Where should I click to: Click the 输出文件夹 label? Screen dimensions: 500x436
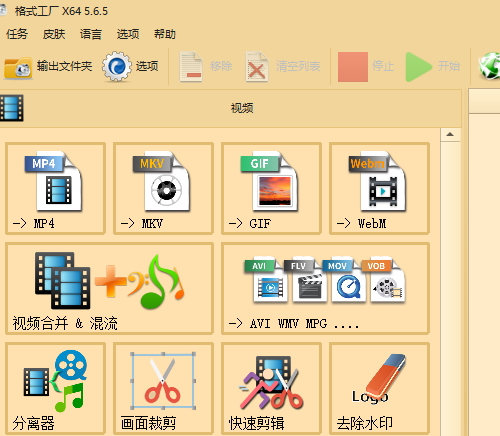point(64,66)
